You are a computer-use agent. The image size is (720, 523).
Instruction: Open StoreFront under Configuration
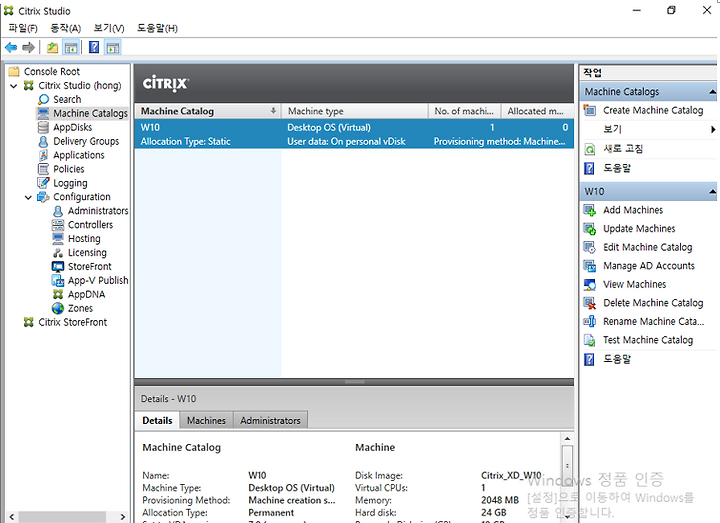[x=90, y=266]
